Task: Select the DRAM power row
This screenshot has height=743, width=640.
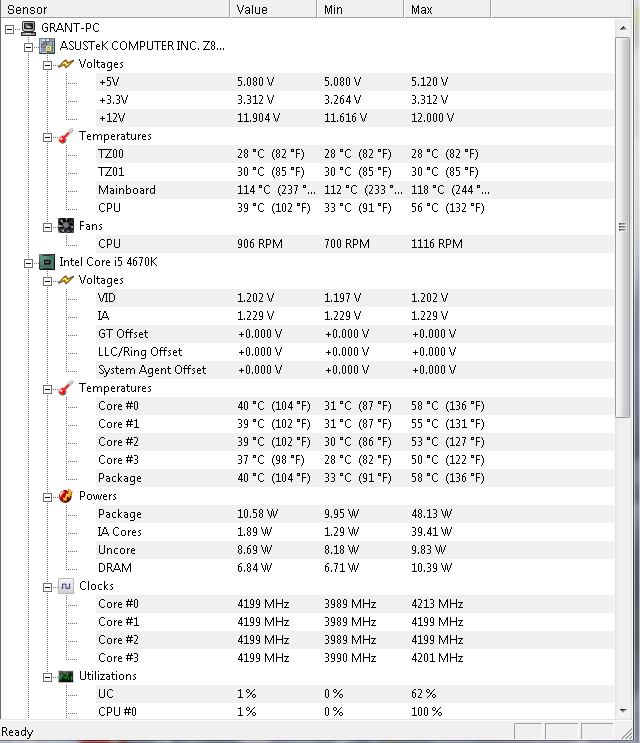Action: [355, 568]
